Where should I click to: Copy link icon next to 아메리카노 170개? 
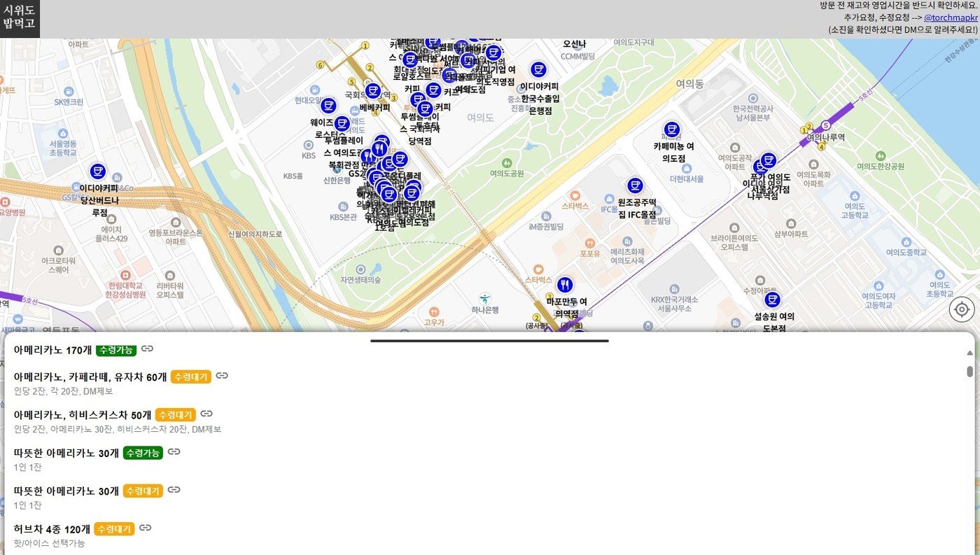click(x=147, y=349)
